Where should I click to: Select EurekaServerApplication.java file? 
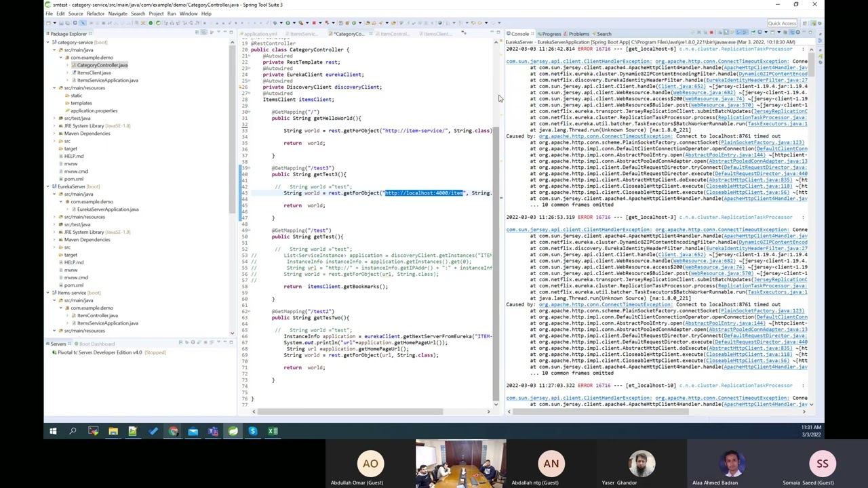(107, 209)
